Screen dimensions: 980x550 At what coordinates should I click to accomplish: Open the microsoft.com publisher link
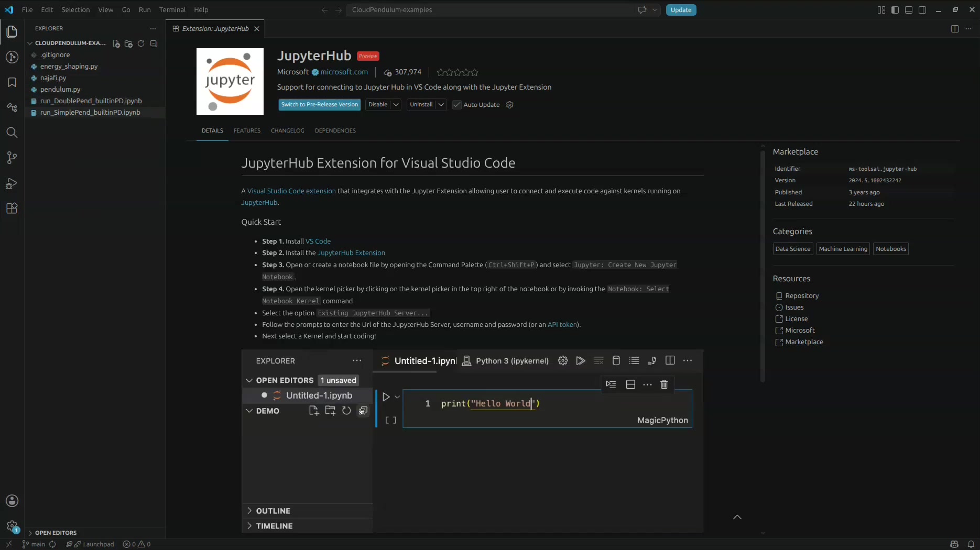344,72
